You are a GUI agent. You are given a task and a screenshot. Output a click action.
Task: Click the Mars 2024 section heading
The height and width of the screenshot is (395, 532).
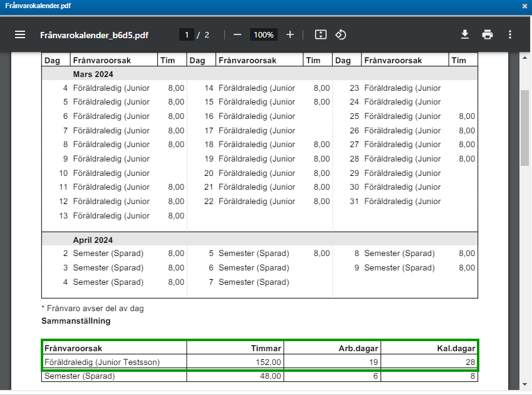click(x=93, y=74)
